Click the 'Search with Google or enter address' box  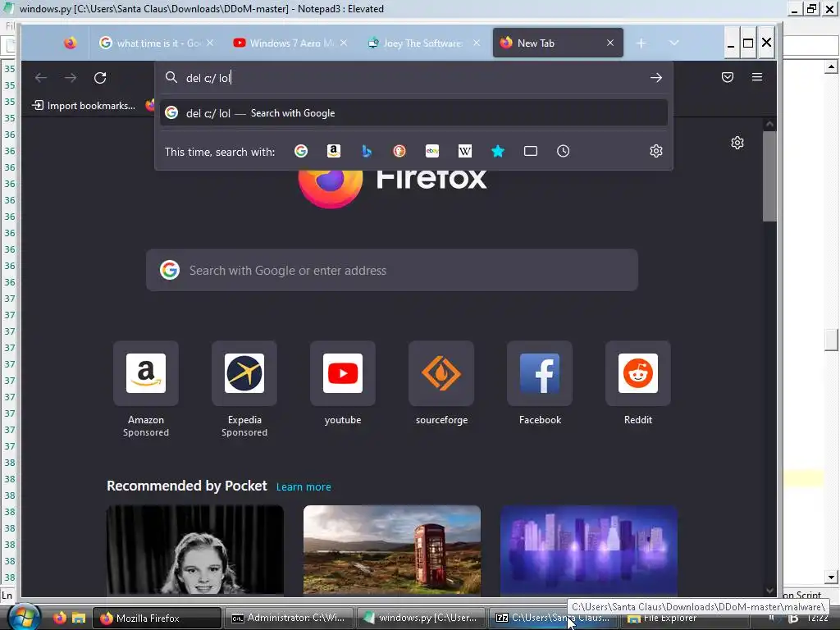point(391,270)
